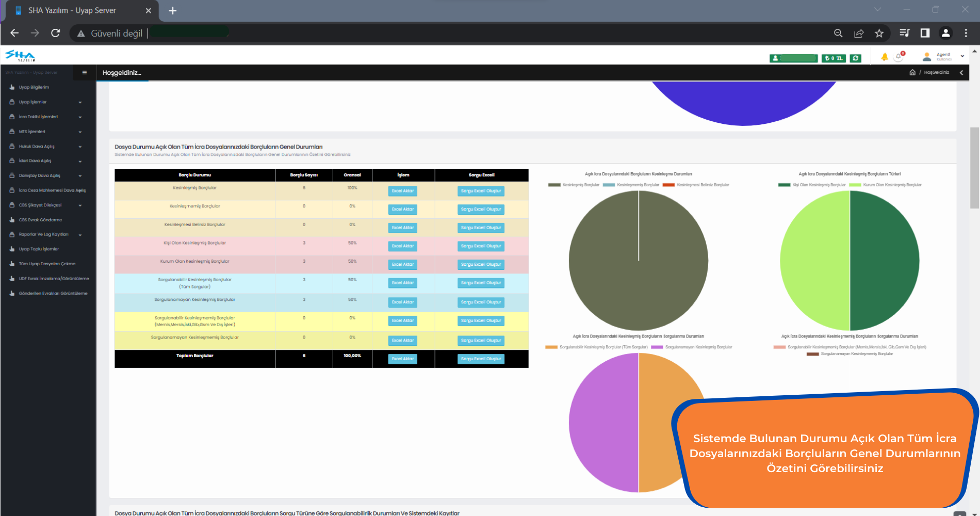Open Uyap Bilgilerim in the sidebar
Screen dimensions: 980x516
pyautogui.click(x=34, y=87)
